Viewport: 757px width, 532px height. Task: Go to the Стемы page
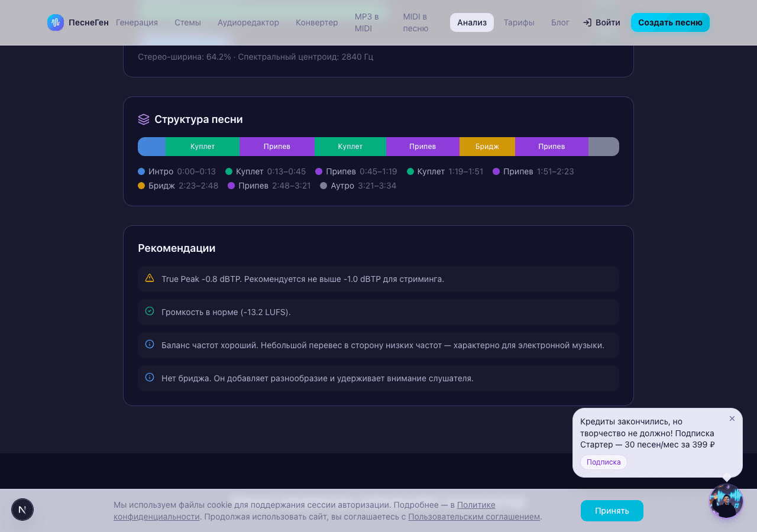pos(187,22)
